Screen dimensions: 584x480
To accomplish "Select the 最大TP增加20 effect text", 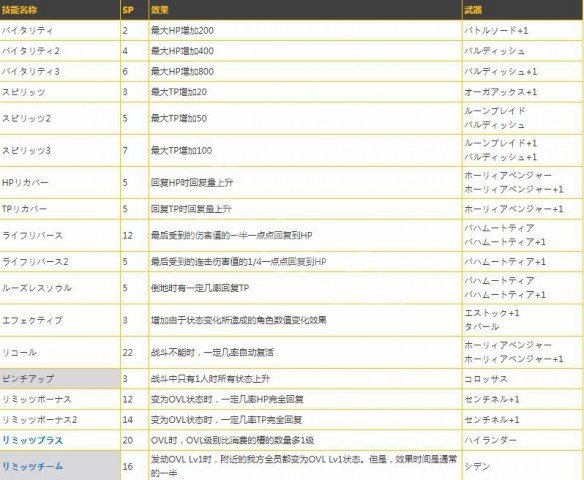I will (x=179, y=92).
